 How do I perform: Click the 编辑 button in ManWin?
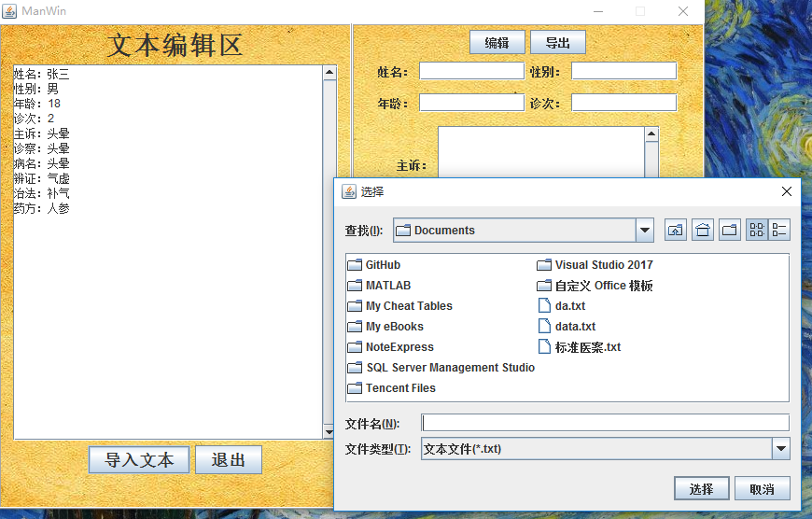497,43
